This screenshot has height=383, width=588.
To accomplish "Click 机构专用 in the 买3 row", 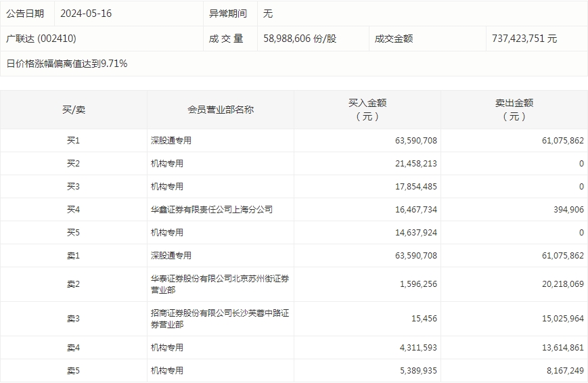I will 167,187.
